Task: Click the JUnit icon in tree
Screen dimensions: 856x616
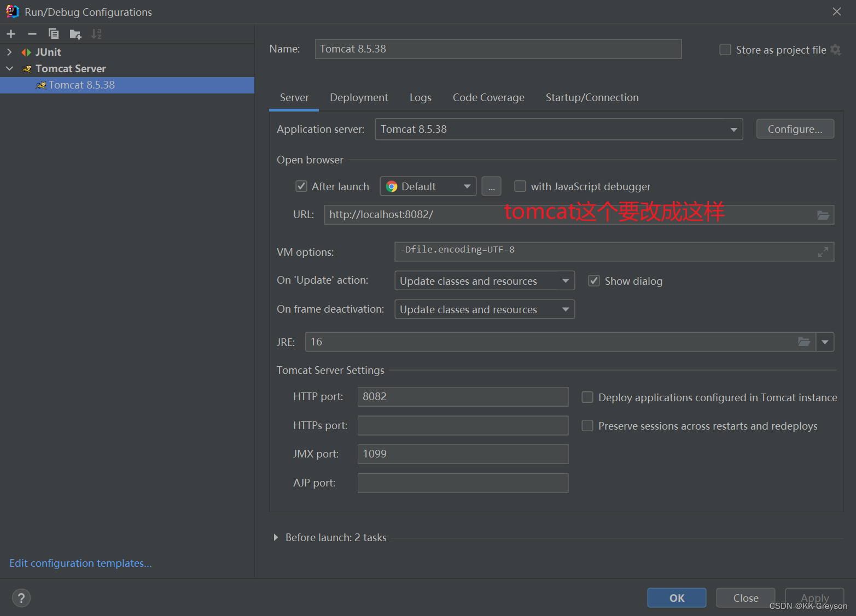Action: tap(26, 52)
